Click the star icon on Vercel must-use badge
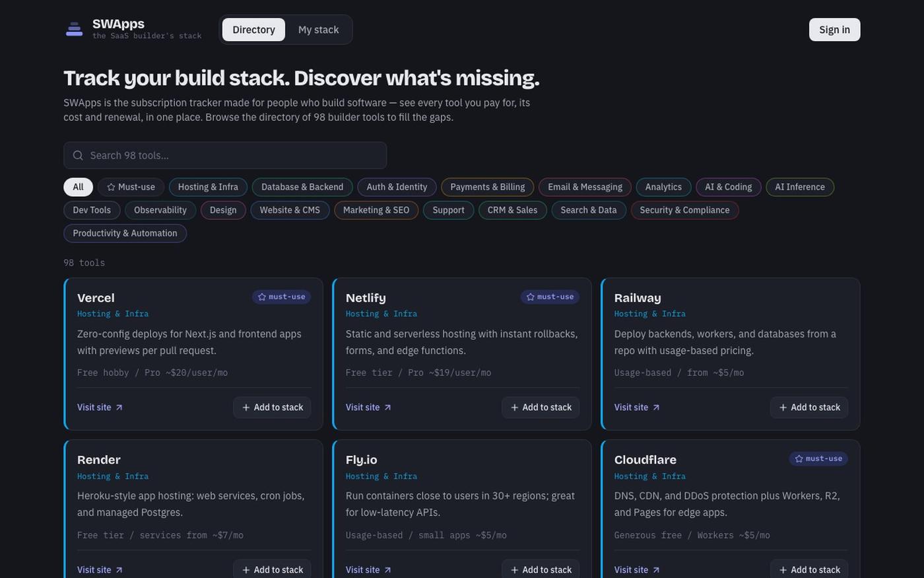 click(x=262, y=297)
